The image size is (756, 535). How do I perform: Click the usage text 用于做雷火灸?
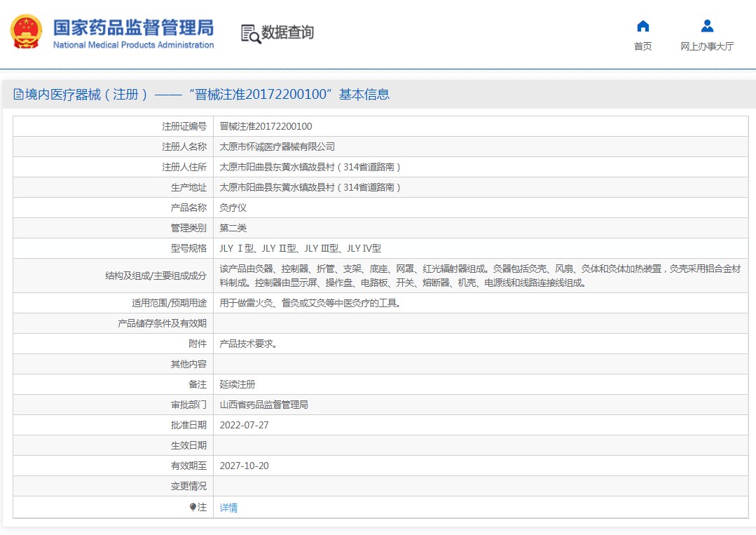[x=310, y=303]
